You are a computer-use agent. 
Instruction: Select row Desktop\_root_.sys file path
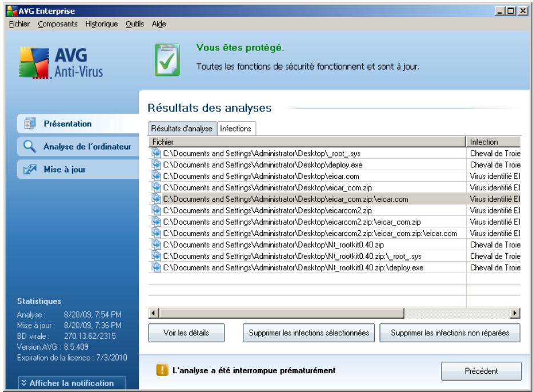click(x=262, y=153)
